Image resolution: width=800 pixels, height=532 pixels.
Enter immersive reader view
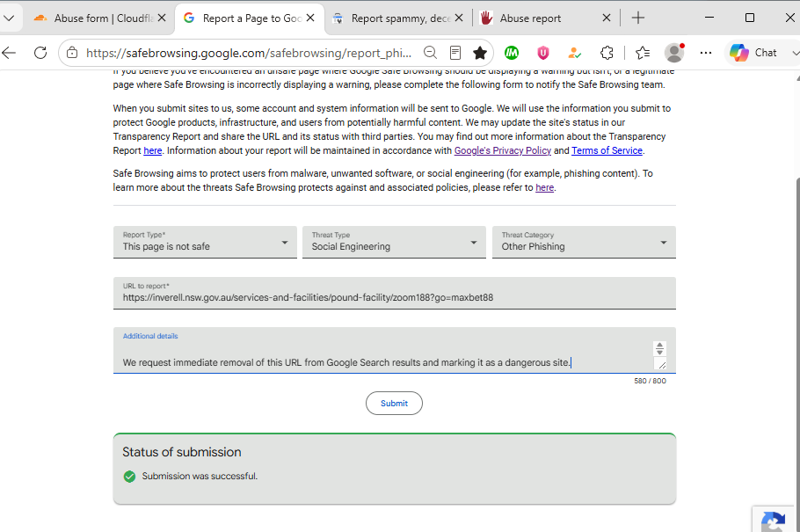[x=455, y=53]
